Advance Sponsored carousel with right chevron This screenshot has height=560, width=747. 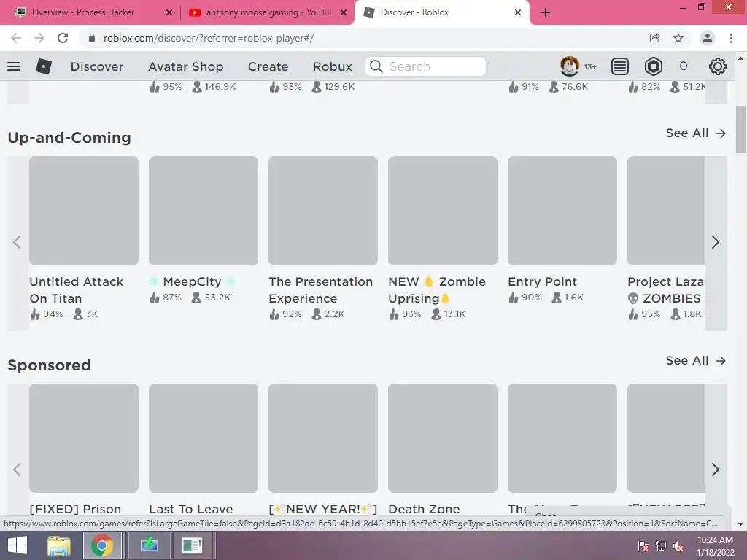(716, 470)
